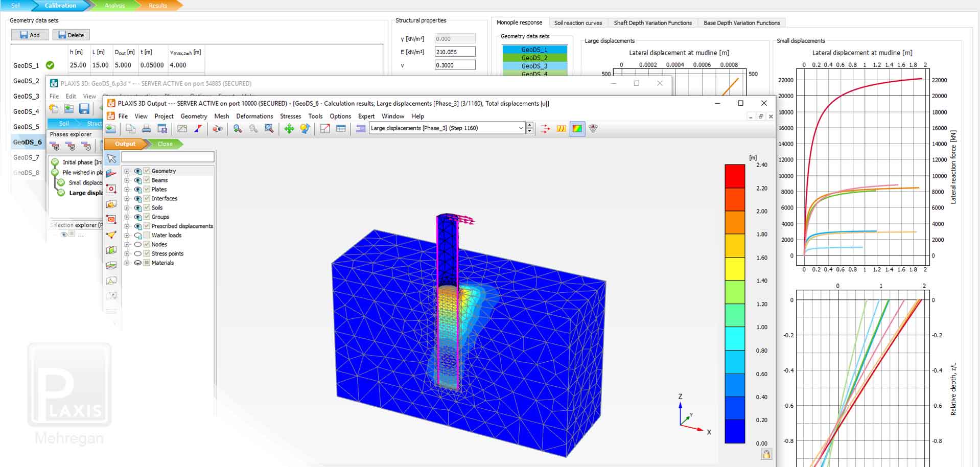Screen dimensions: 980x467
Task: Expand the Materials tree node
Action: tap(127, 263)
